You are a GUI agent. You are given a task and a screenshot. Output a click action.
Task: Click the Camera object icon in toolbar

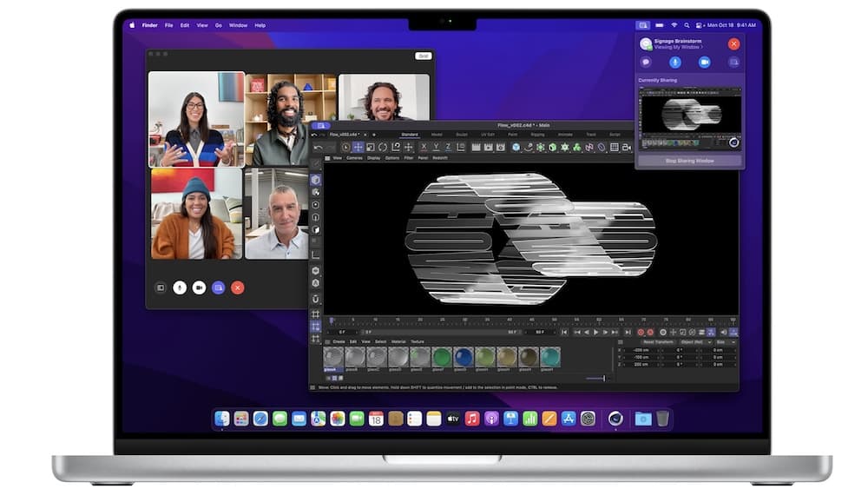point(627,148)
